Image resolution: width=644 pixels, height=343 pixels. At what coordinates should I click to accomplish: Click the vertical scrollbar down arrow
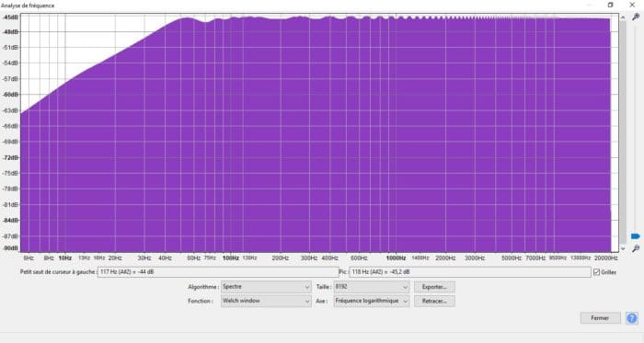point(623,248)
